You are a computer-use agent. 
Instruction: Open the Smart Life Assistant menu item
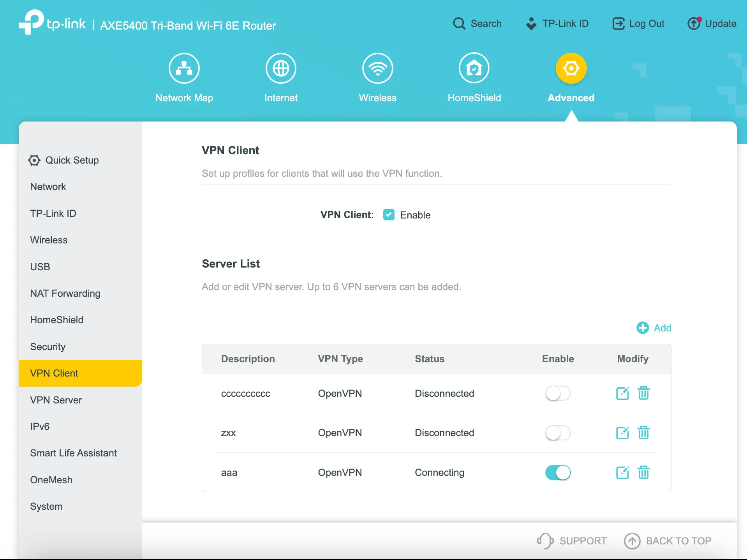pyautogui.click(x=74, y=453)
